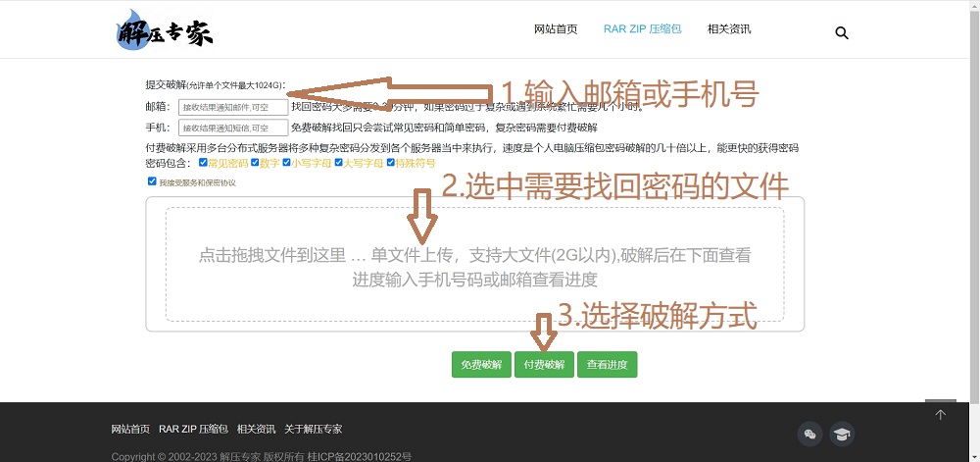Open 网站首页 in the top navigation
The width and height of the screenshot is (980, 462).
(x=556, y=29)
